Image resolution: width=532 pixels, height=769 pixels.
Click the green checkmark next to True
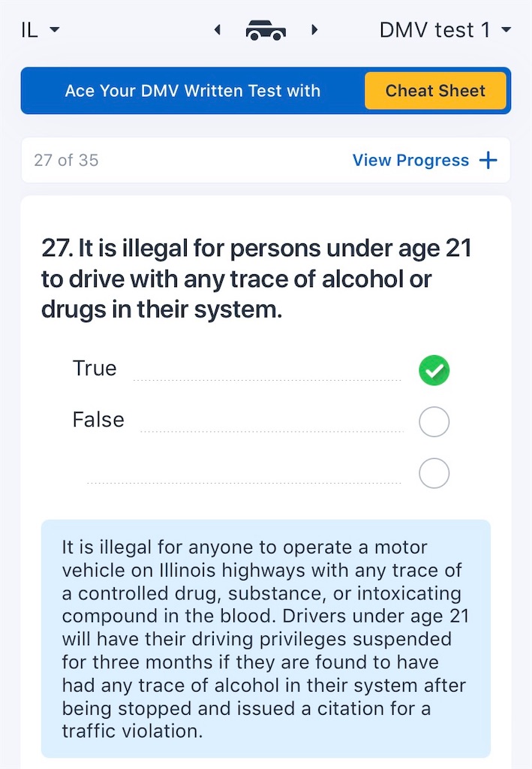coord(434,370)
